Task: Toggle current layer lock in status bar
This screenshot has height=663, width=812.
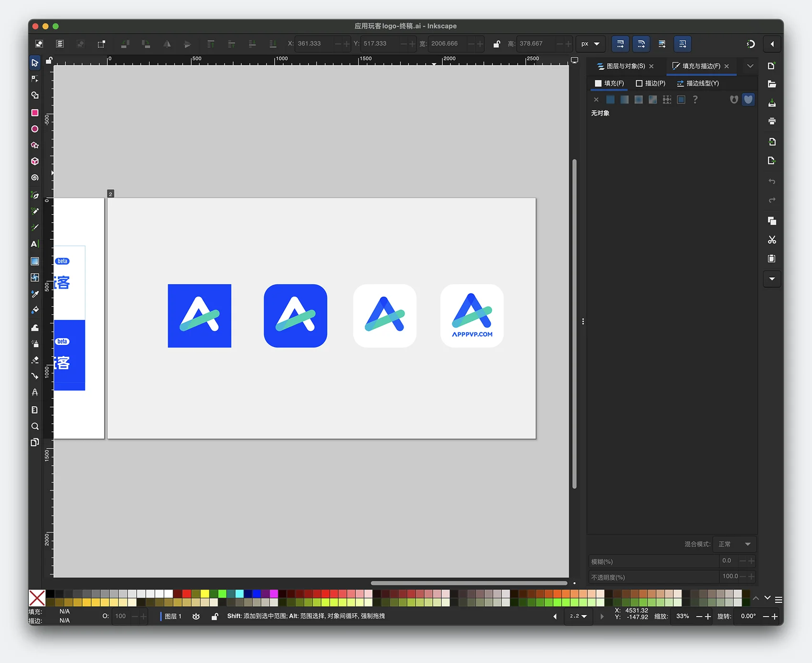Action: (x=215, y=617)
